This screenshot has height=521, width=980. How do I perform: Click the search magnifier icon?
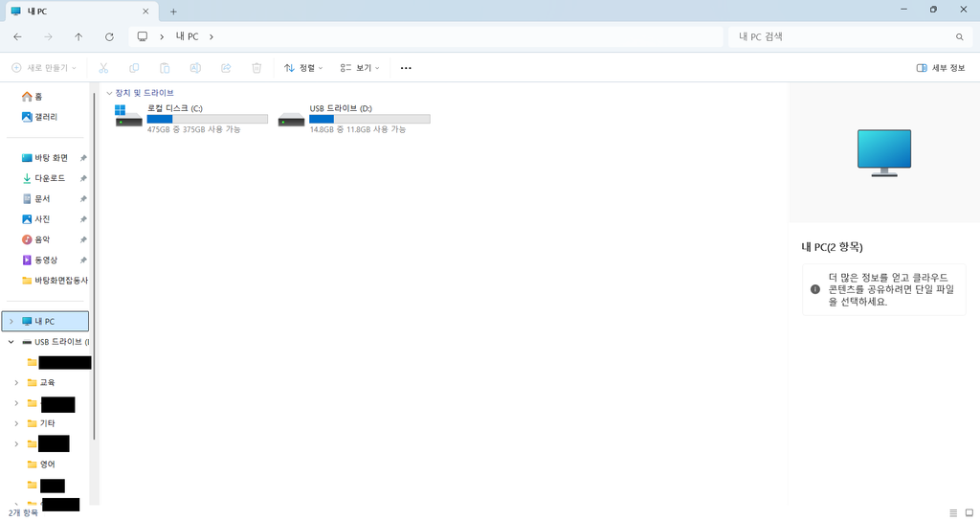click(x=959, y=37)
